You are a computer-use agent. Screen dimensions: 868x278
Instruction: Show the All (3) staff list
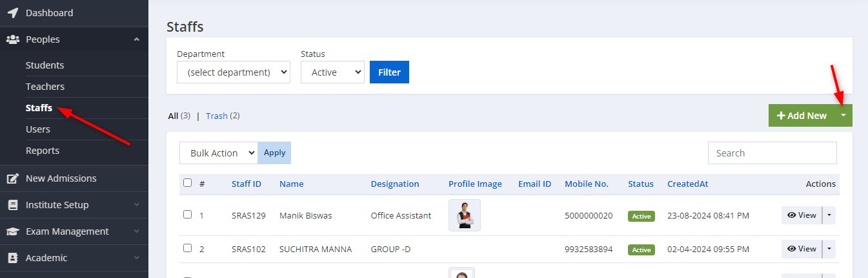[x=179, y=116]
